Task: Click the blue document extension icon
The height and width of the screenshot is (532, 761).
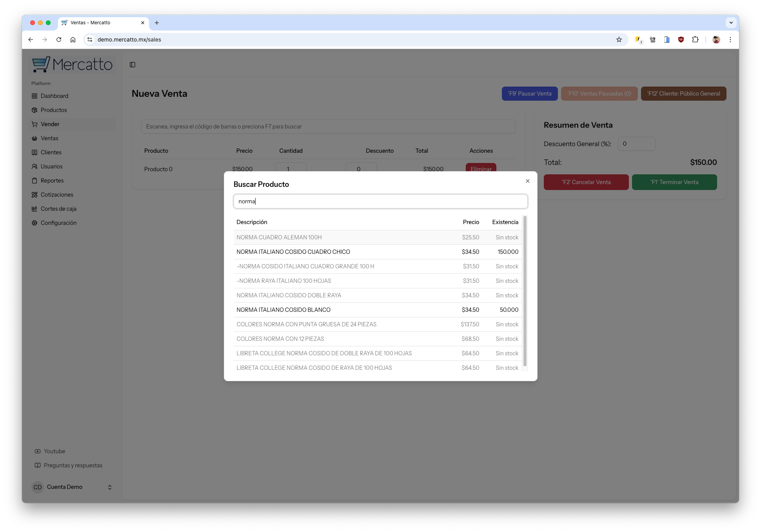Action: 667,40
